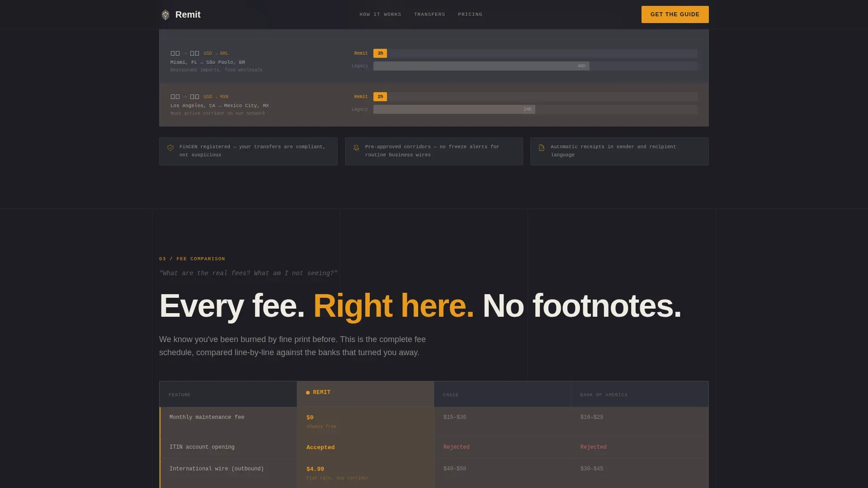Click the muted bell no-freeze-alerts icon
Screen dimensions: 868x488
click(x=356, y=148)
